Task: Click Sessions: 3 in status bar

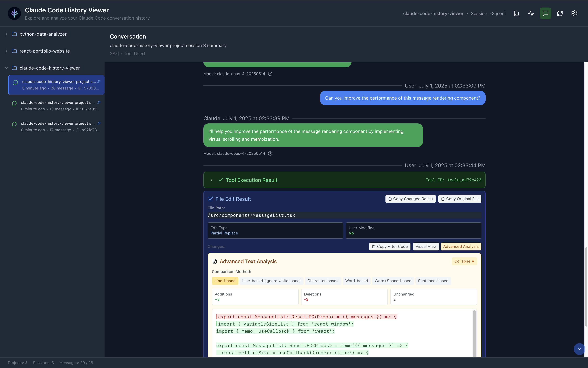Action: pos(43,363)
